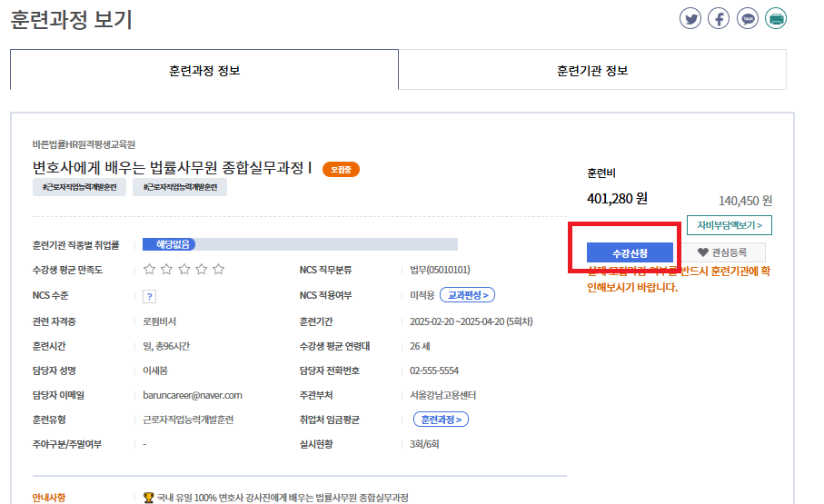Click the heart icon in 관심등록
This screenshot has height=504, width=824.
click(x=702, y=252)
